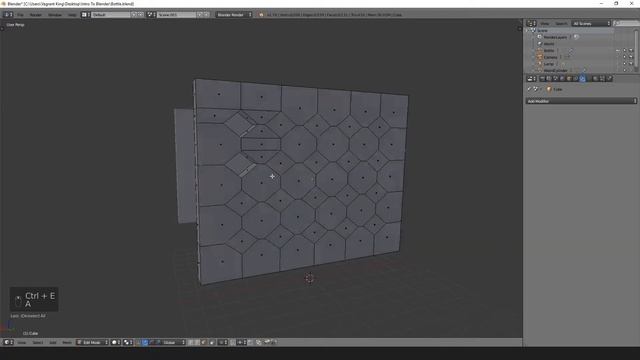Open the 3D View's View menu
The height and width of the screenshot is (360, 640).
pos(22,342)
